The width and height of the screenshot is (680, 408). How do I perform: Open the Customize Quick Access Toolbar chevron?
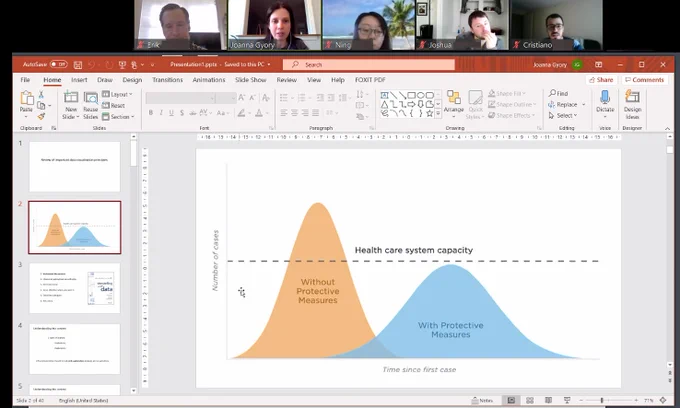pyautogui.click(x=152, y=65)
